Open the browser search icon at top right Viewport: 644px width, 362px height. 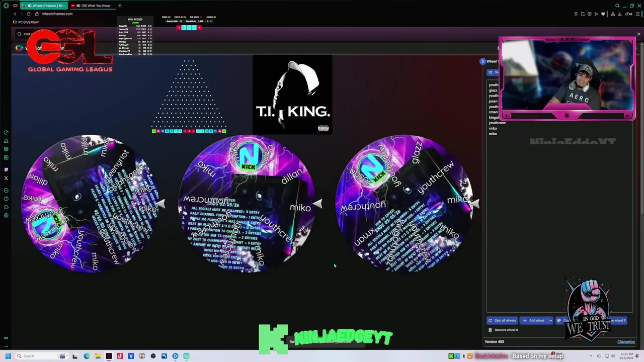[617, 6]
